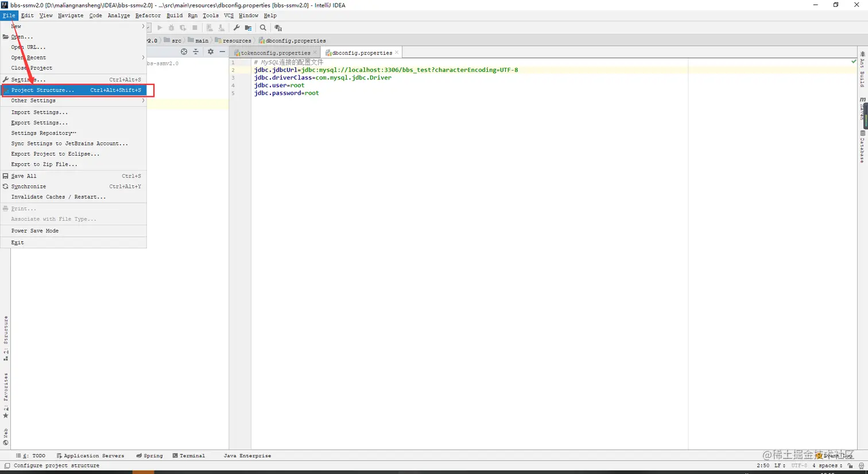Expand the New submenu
Image resolution: width=868 pixels, height=474 pixels.
pos(73,26)
